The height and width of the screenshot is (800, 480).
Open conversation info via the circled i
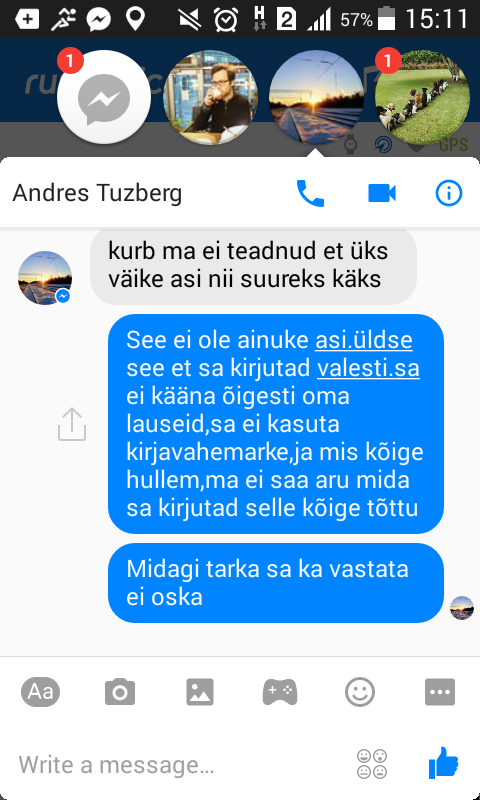click(449, 193)
